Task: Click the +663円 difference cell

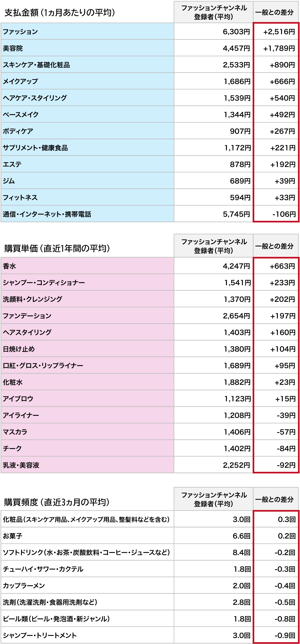Action: click(x=282, y=266)
